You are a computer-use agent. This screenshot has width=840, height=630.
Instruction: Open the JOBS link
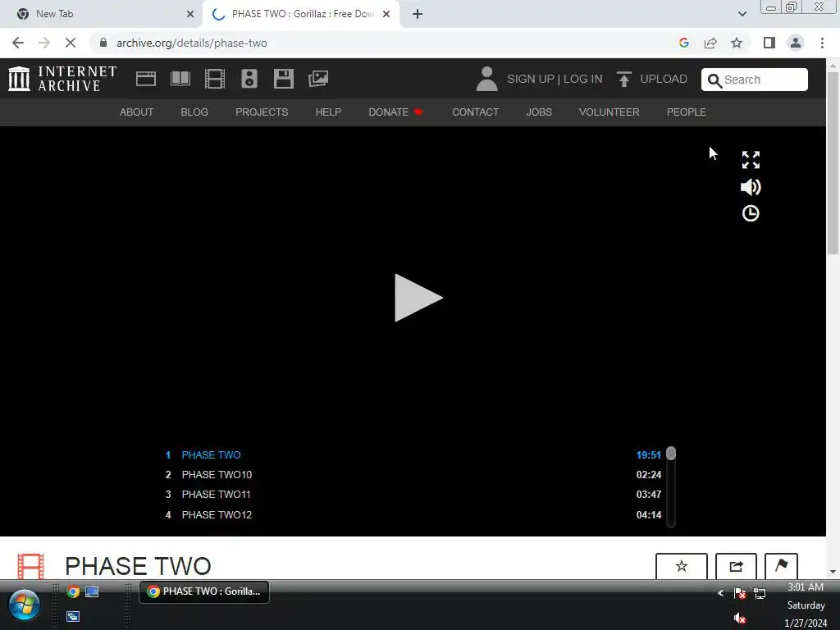tap(539, 112)
